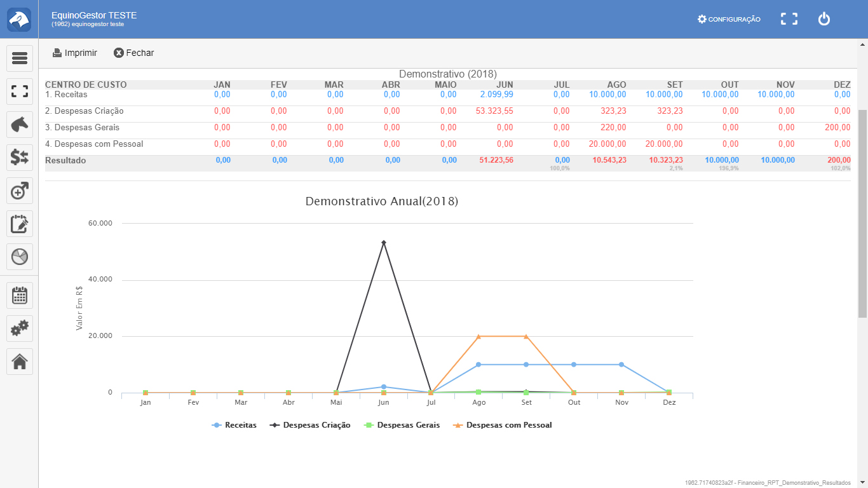Click the 220,00 Despesas Gerais value

click(613, 127)
